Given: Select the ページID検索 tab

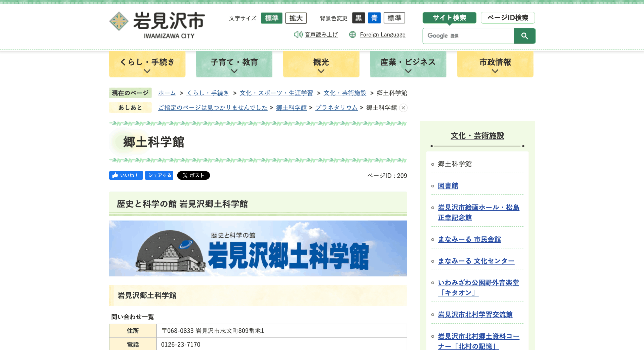Looking at the screenshot, I should coord(508,18).
